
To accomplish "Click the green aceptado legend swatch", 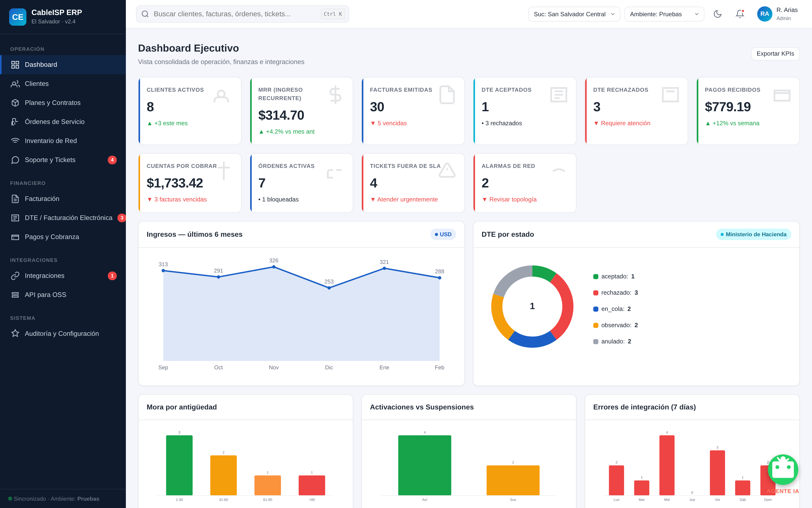I will pos(596,277).
